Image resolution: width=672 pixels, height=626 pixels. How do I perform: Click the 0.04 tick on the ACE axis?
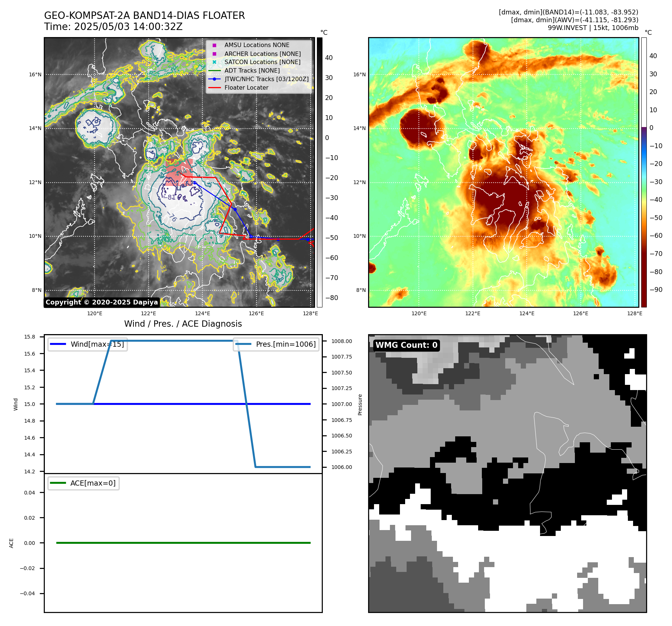point(30,493)
